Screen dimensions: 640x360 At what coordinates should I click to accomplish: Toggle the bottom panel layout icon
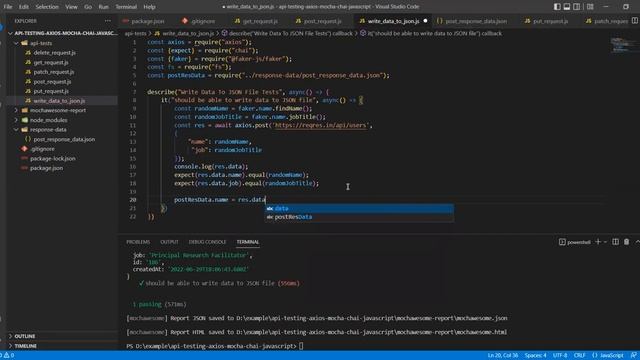(567, 7)
